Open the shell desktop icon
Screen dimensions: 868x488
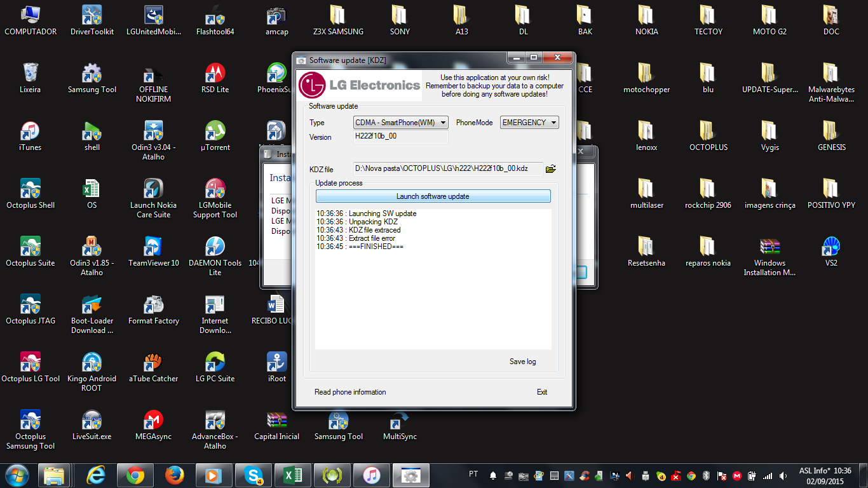pos(92,136)
